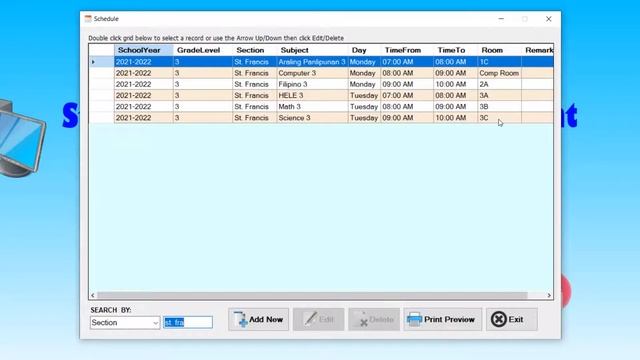Image resolution: width=640 pixels, height=360 pixels.
Task: Sort by SchoolYear column header
Action: tap(143, 50)
